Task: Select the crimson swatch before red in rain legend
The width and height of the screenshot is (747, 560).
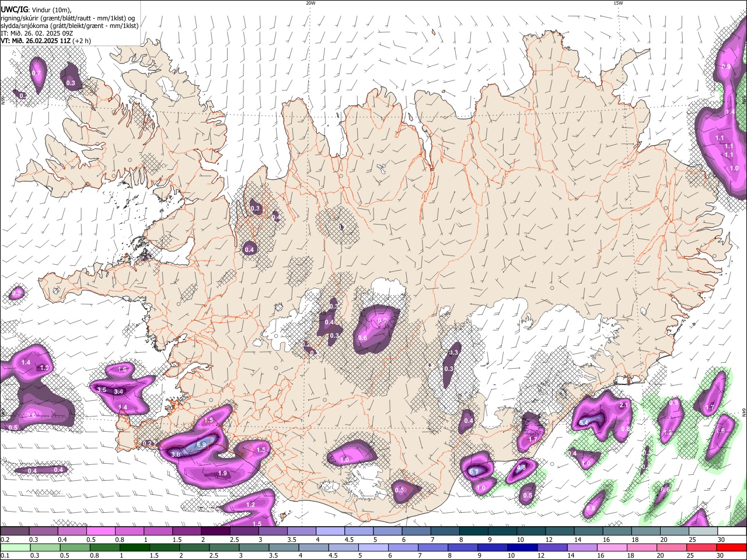Action: pyautogui.click(x=703, y=547)
